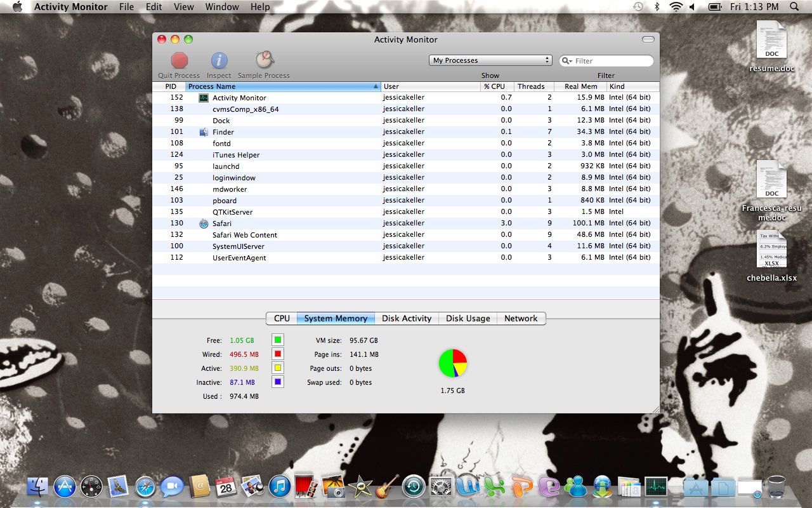812x508 pixels.
Task: Open Activity Monitor icon in the Dock
Action: tap(656, 487)
